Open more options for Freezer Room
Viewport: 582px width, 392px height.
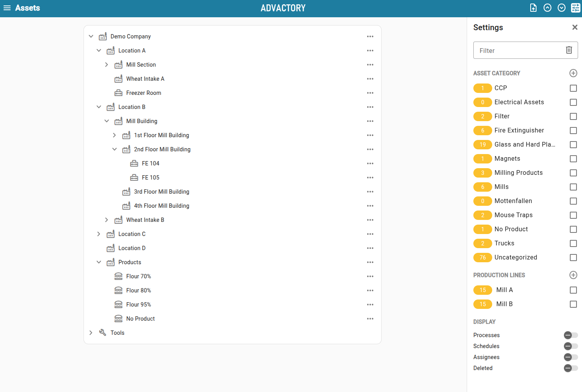click(x=370, y=93)
